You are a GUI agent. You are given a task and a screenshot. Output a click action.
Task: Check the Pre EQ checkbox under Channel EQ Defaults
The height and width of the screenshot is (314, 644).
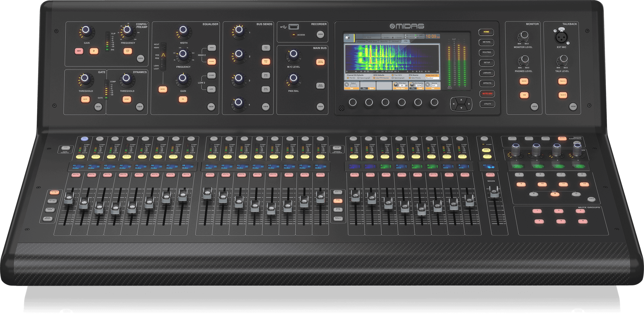[348, 78]
